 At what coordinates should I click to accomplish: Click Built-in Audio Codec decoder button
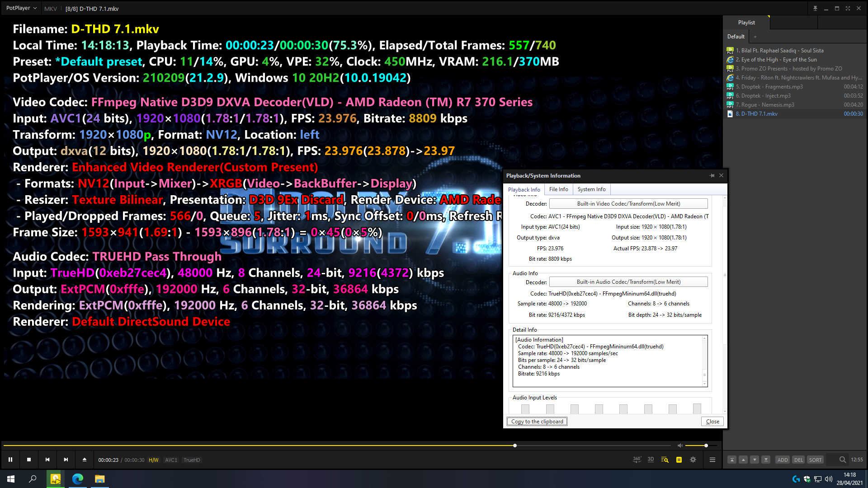coord(628,282)
